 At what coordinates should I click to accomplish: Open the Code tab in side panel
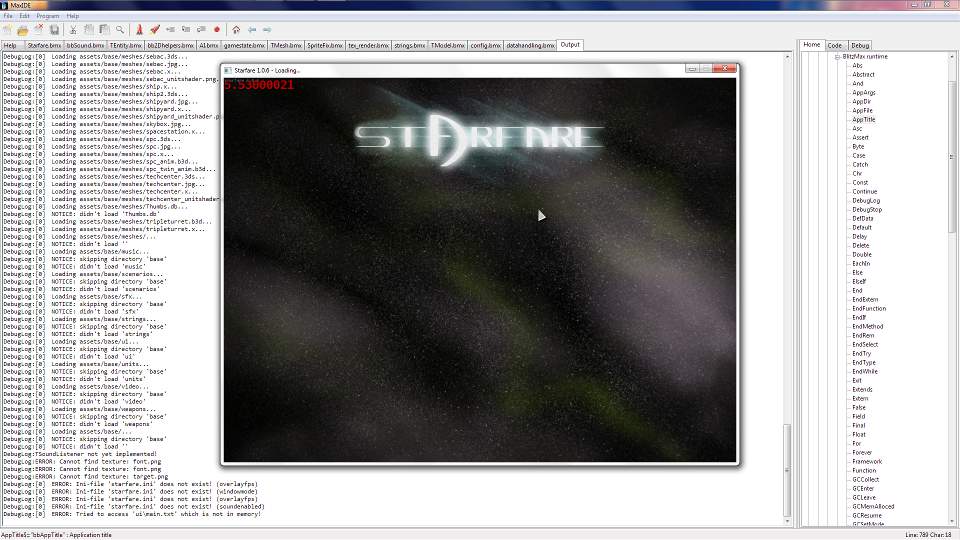tap(834, 45)
